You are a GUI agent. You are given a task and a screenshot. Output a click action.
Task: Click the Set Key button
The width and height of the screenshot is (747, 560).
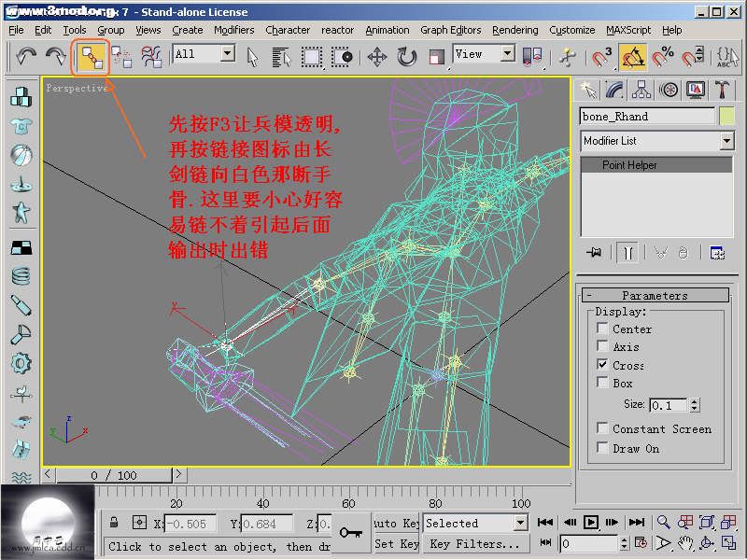[x=396, y=543]
